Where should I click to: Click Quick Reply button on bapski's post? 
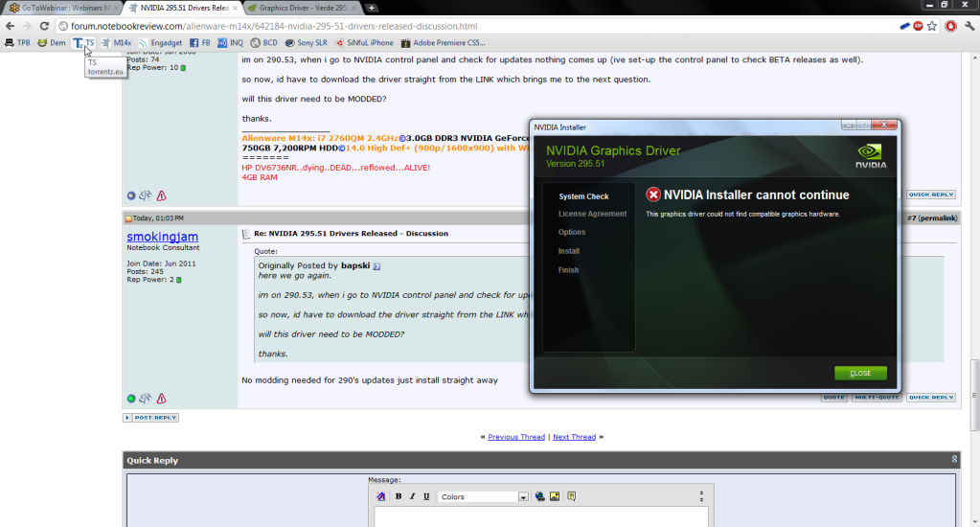coord(931,195)
